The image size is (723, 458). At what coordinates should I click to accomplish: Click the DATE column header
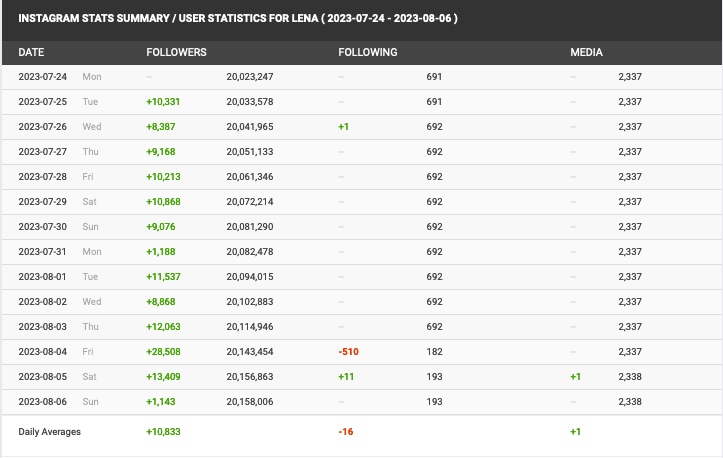31,52
